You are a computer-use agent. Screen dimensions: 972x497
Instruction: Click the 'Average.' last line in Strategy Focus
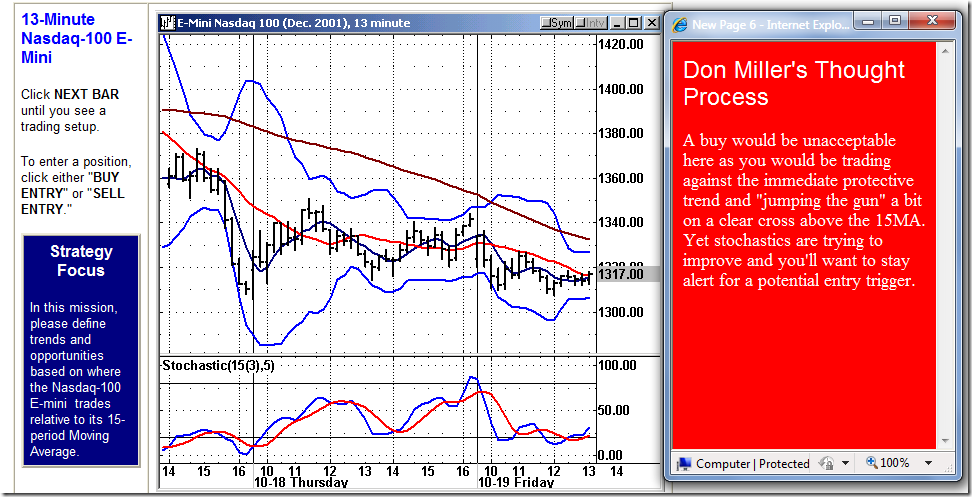(x=55, y=452)
